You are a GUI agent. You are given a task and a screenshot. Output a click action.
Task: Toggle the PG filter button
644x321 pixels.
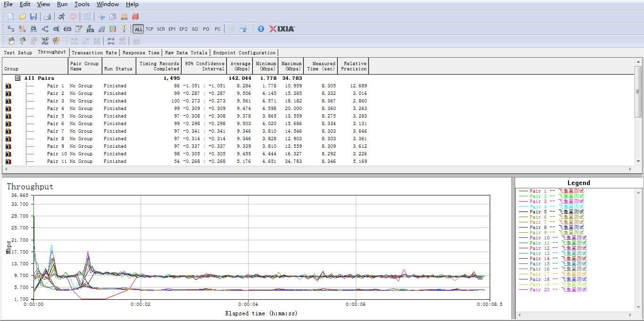(206, 29)
